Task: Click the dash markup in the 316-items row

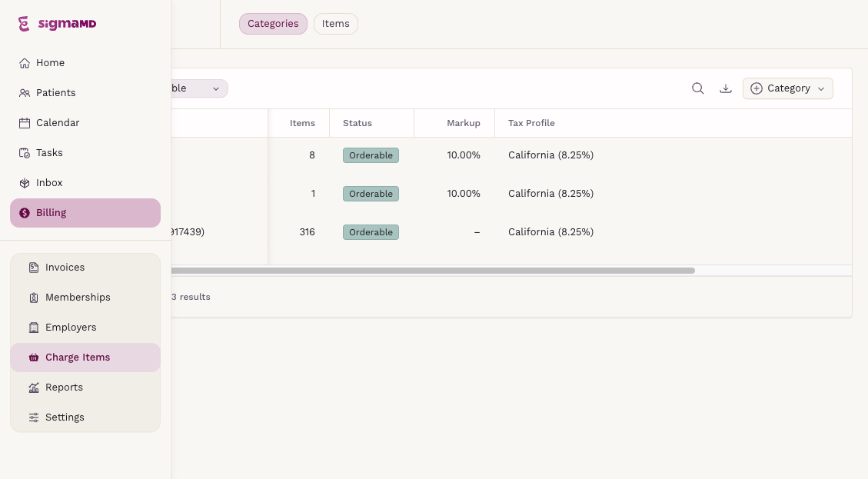Action: tap(477, 232)
